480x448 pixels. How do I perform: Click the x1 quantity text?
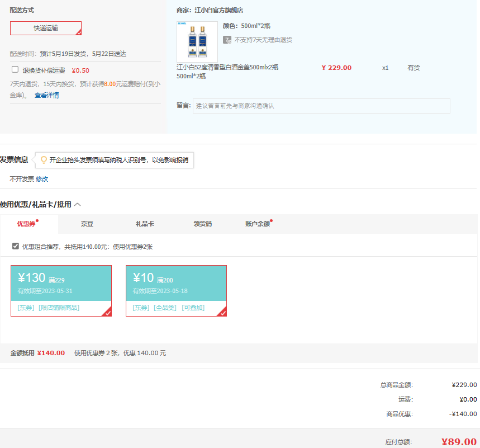pyautogui.click(x=385, y=68)
